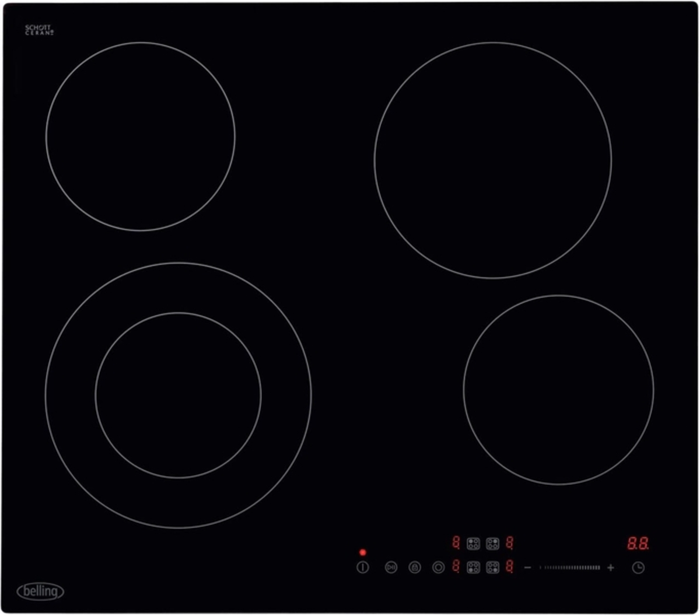This screenshot has width=700, height=616.
Task: Select the rear left zone icon
Action: (x=473, y=544)
